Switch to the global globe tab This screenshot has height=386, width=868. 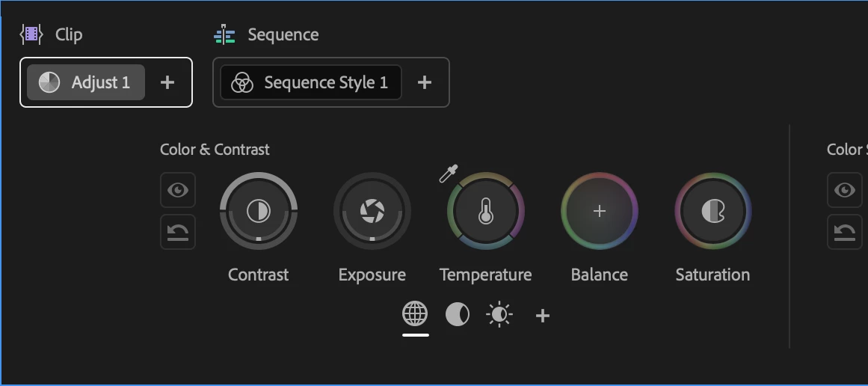pos(415,314)
